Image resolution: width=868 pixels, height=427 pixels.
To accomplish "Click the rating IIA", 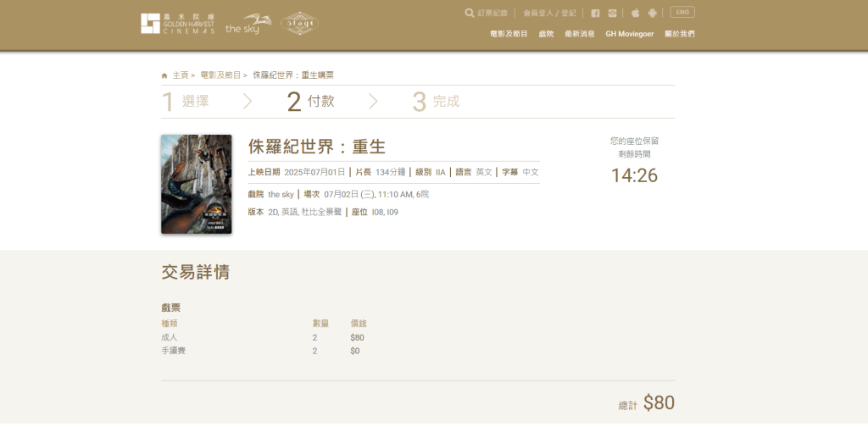I will (441, 172).
